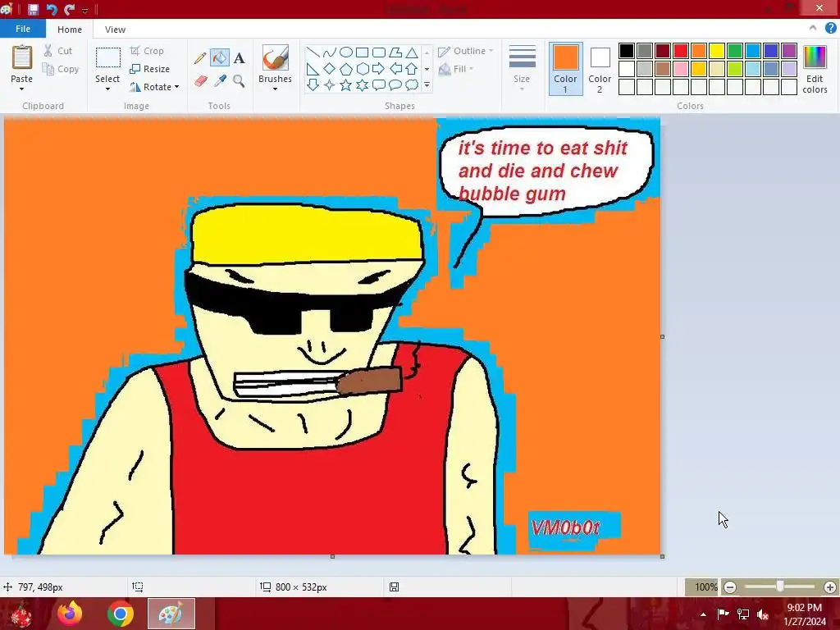This screenshot has height=630, width=840.
Task: Click the Brushes icon
Action: [276, 57]
